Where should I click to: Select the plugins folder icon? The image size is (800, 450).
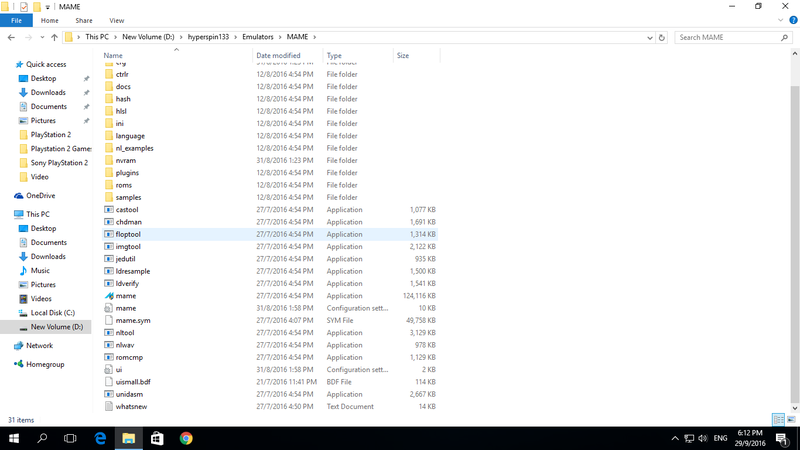(109, 172)
